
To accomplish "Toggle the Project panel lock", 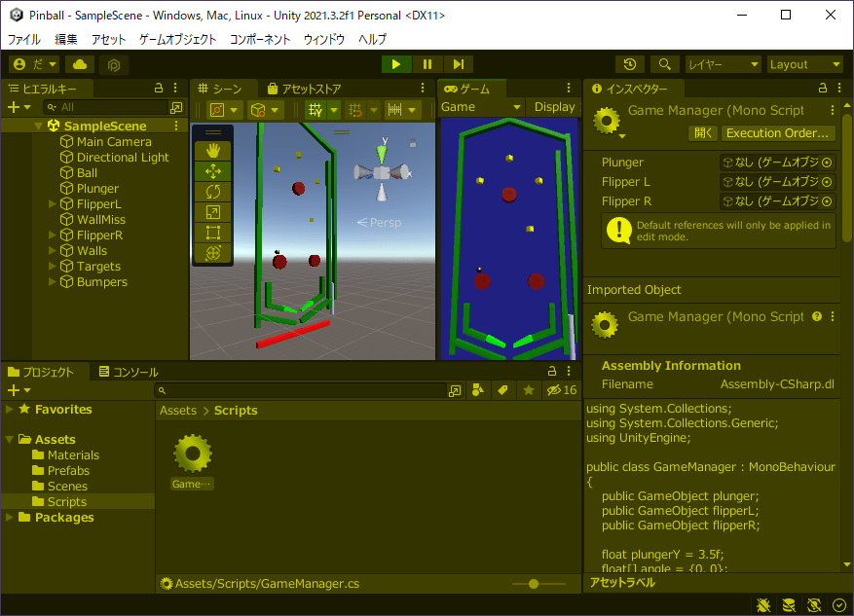I will pyautogui.click(x=552, y=371).
